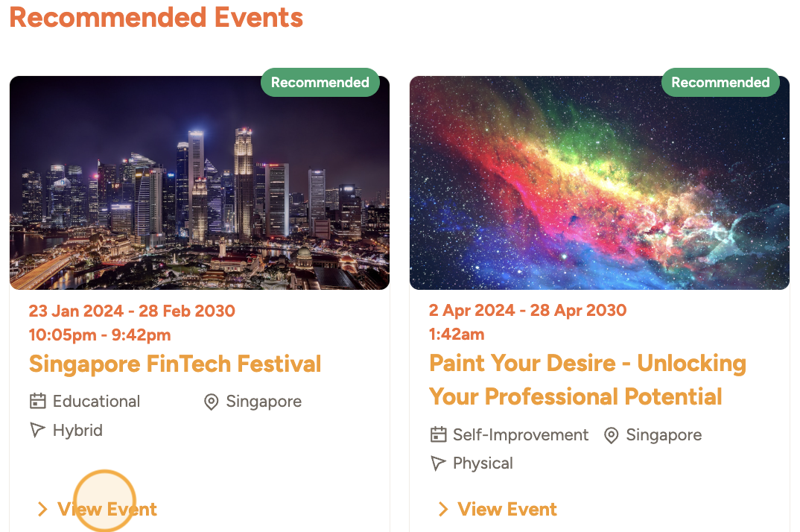The width and height of the screenshot is (800, 532).
Task: Click Recommended badge on the FinTech card
Action: tap(320, 83)
